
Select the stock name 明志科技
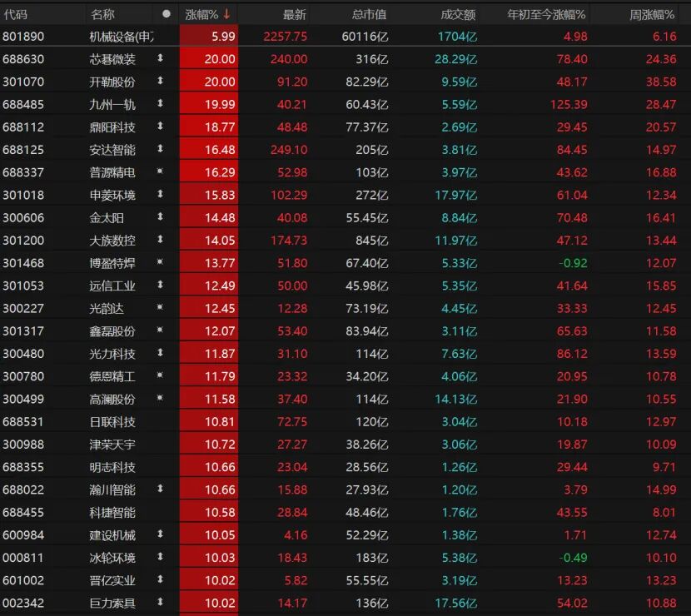pos(112,468)
